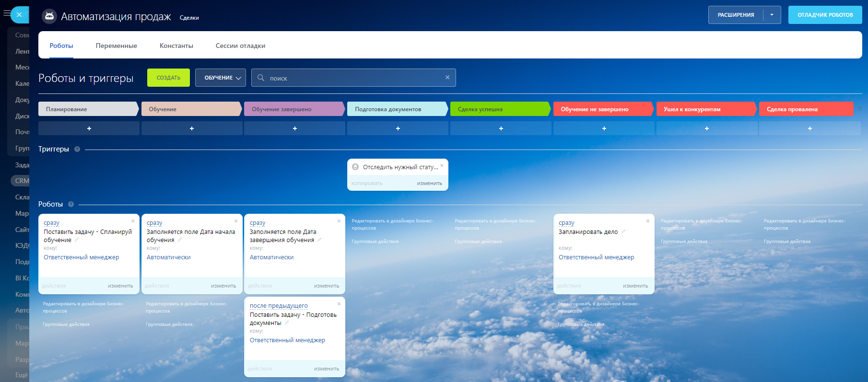Click копировать on the trigger card
The width and height of the screenshot is (868, 382).
point(367,183)
